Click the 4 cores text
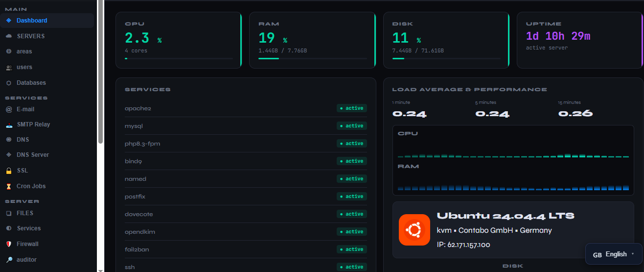 [136, 50]
